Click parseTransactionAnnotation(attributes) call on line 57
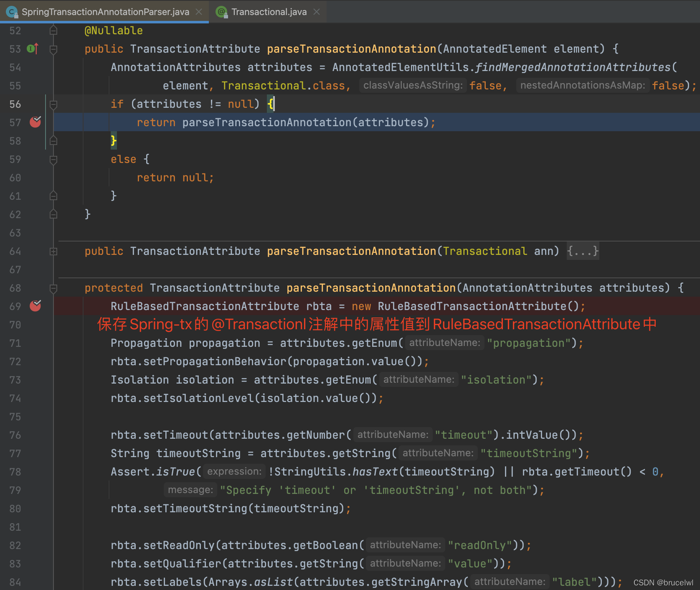Screen dimensions: 700x590 306,122
